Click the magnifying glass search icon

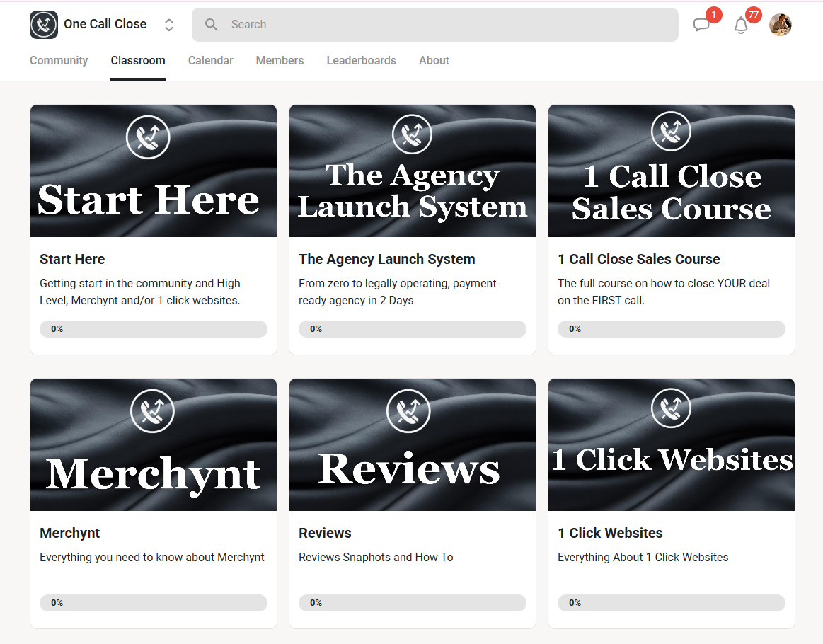point(212,25)
